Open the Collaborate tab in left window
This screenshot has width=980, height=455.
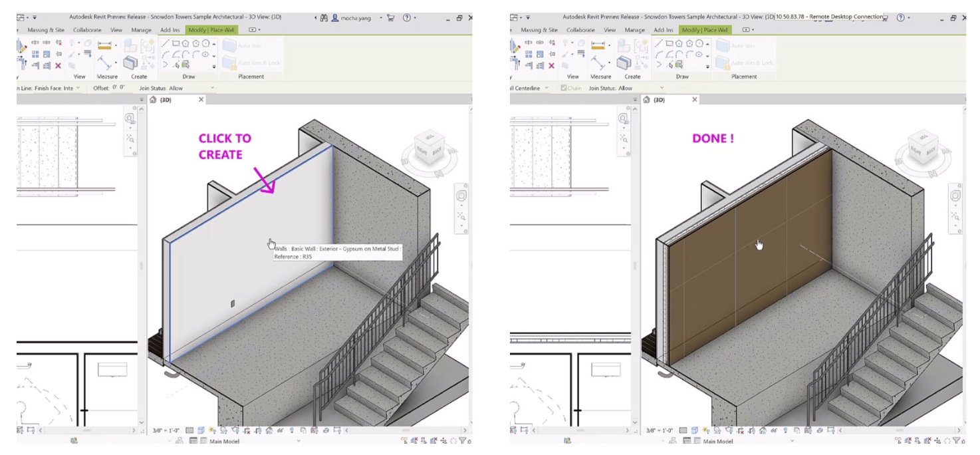click(87, 30)
